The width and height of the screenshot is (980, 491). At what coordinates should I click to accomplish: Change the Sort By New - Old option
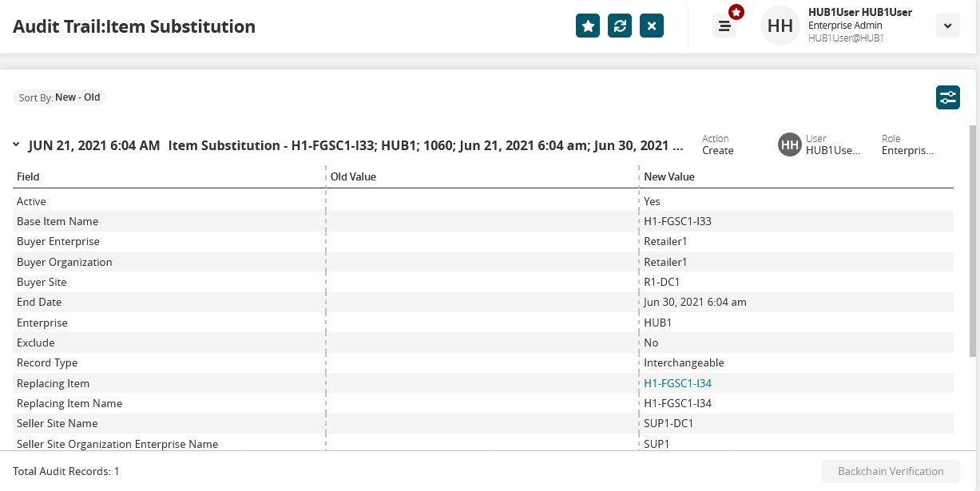(60, 97)
